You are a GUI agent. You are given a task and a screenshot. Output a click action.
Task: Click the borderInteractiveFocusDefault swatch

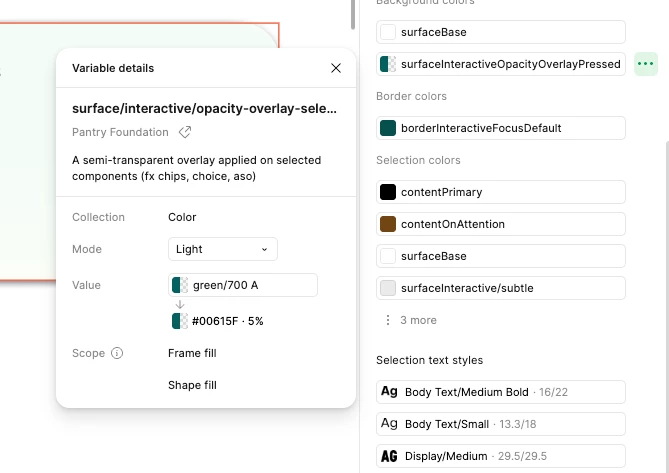tap(388, 128)
